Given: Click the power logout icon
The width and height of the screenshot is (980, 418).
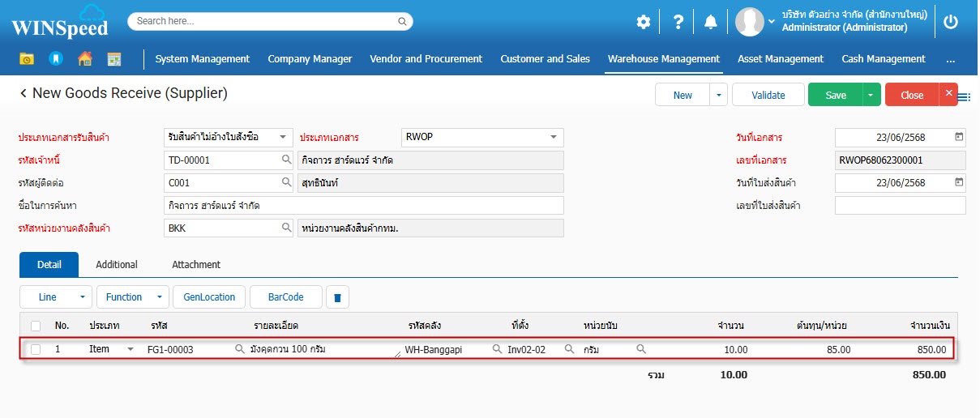Looking at the screenshot, I should pyautogui.click(x=951, y=22).
